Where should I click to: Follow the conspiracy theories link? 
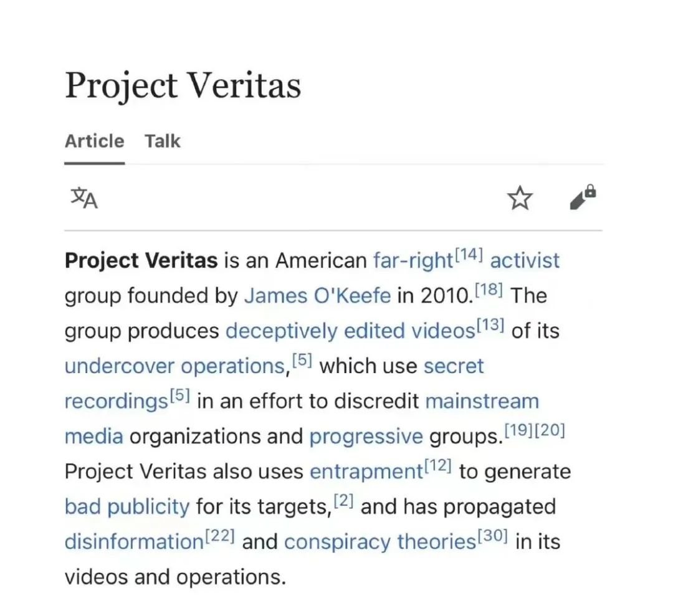(x=379, y=542)
